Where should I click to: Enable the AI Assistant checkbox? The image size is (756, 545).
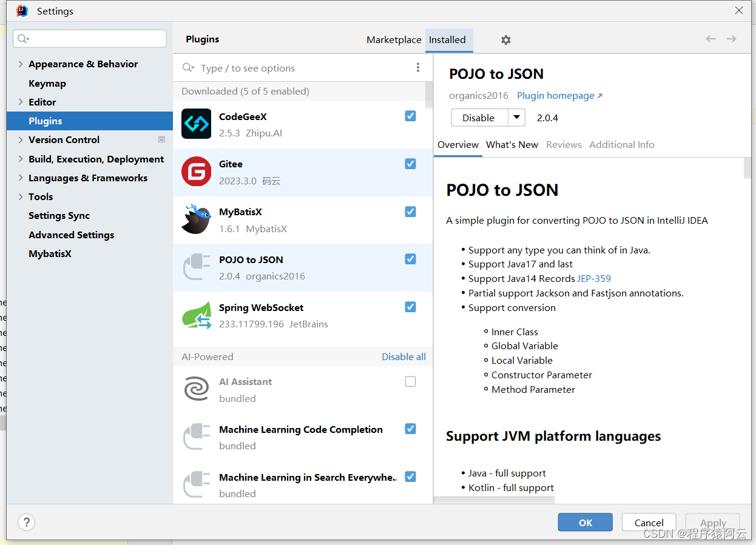(410, 381)
